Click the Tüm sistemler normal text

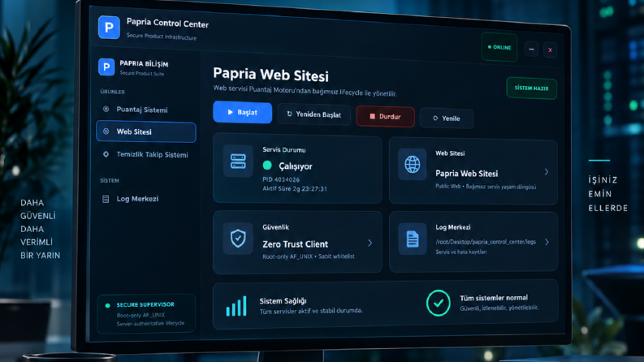pyautogui.click(x=494, y=298)
